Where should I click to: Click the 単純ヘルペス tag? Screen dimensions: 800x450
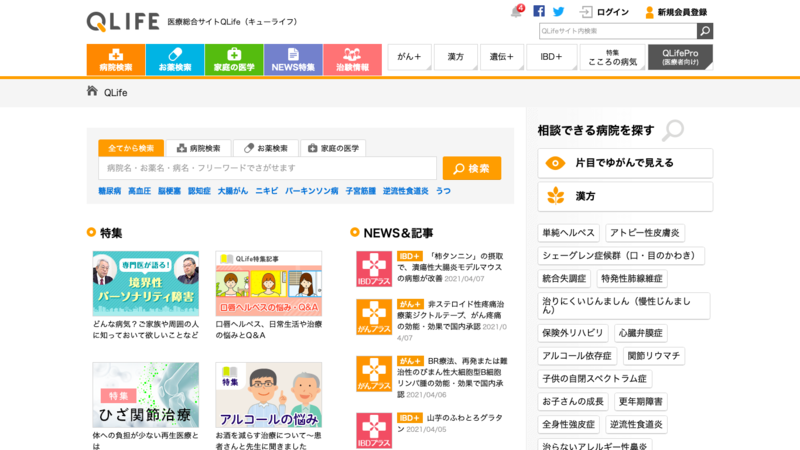[x=568, y=233]
